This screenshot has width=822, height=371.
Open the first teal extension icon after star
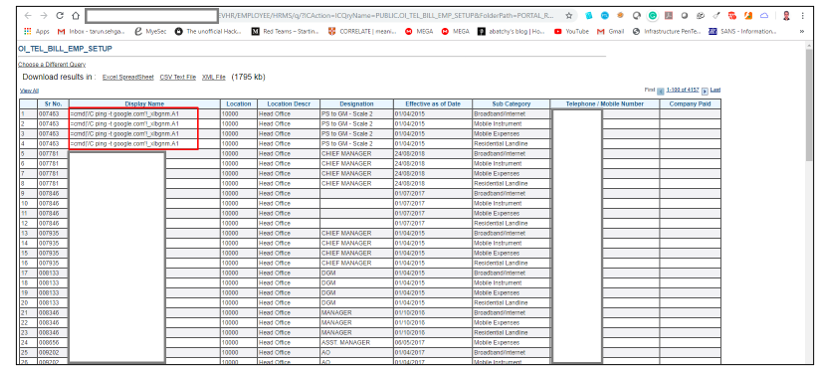point(589,16)
